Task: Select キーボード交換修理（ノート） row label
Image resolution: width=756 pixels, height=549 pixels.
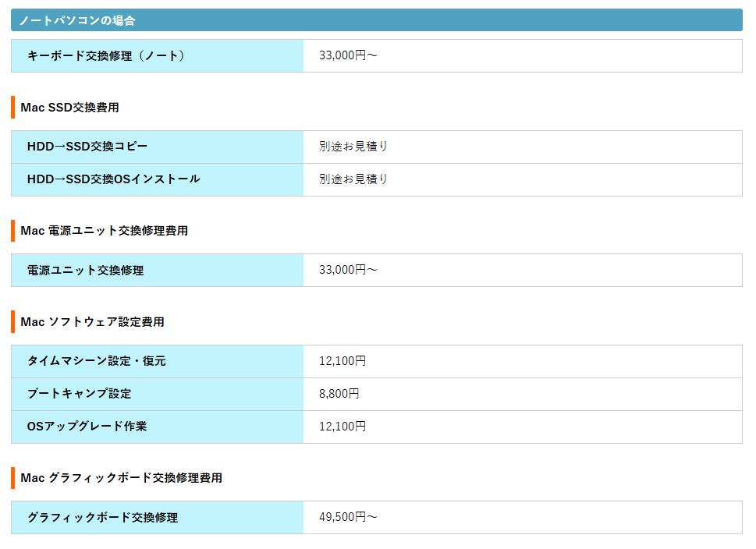Action: (107, 56)
